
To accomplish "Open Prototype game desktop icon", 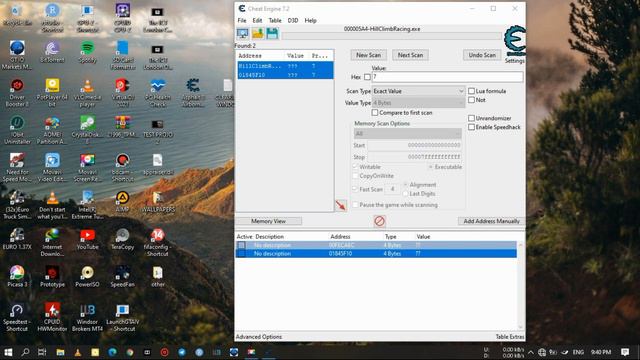I will (52, 276).
